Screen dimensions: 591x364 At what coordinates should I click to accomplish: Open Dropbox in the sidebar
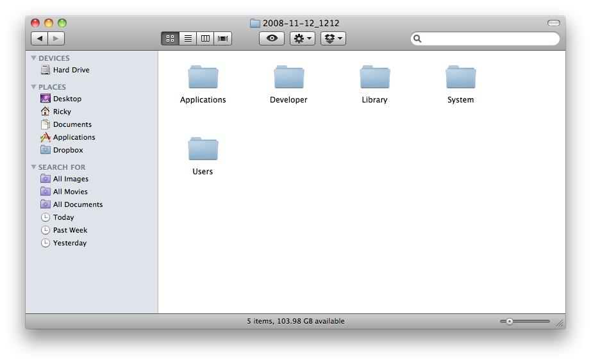(x=62, y=150)
